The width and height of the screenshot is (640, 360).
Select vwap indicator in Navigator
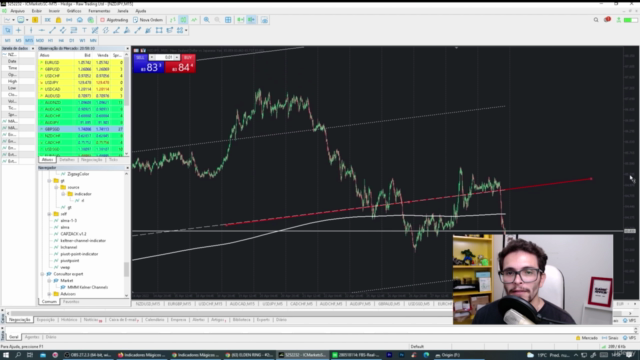click(x=65, y=267)
